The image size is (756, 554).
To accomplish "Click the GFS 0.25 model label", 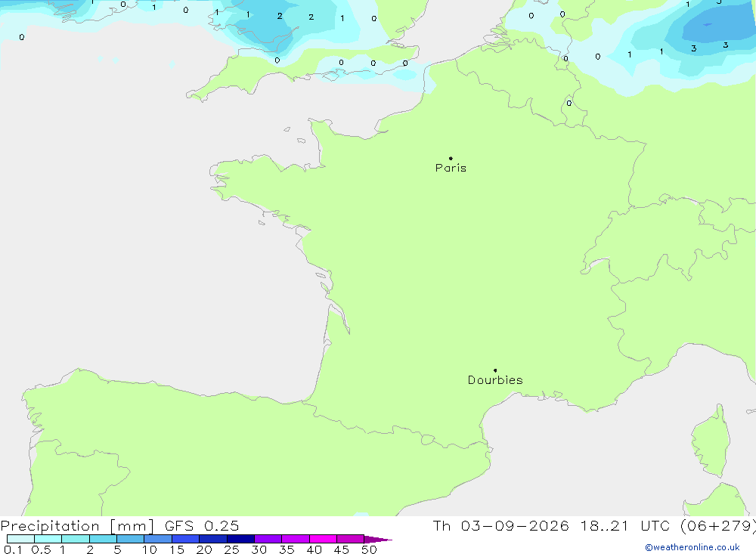I will point(202,526).
